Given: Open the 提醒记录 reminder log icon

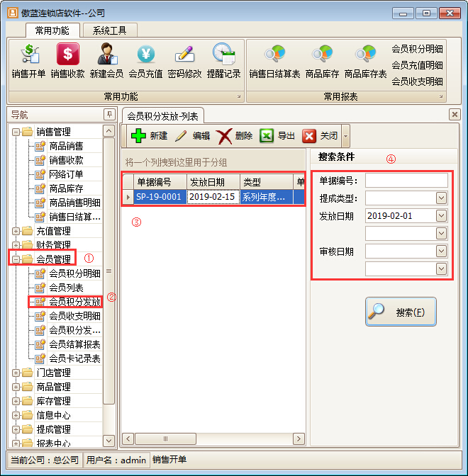Looking at the screenshot, I should 223,60.
